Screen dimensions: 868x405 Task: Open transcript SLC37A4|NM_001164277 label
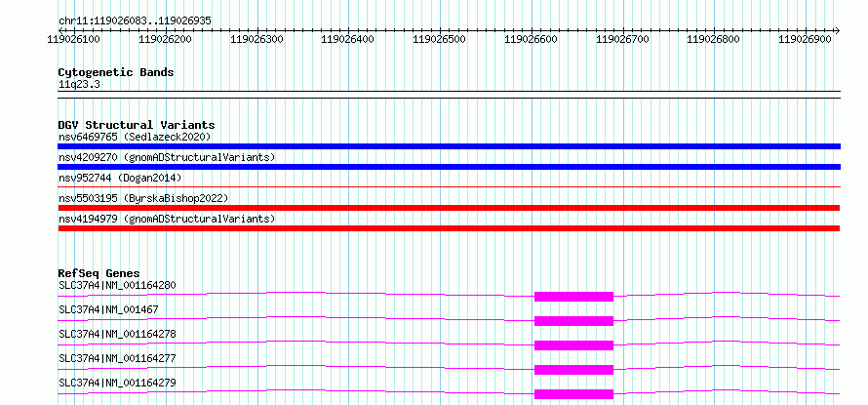click(117, 358)
